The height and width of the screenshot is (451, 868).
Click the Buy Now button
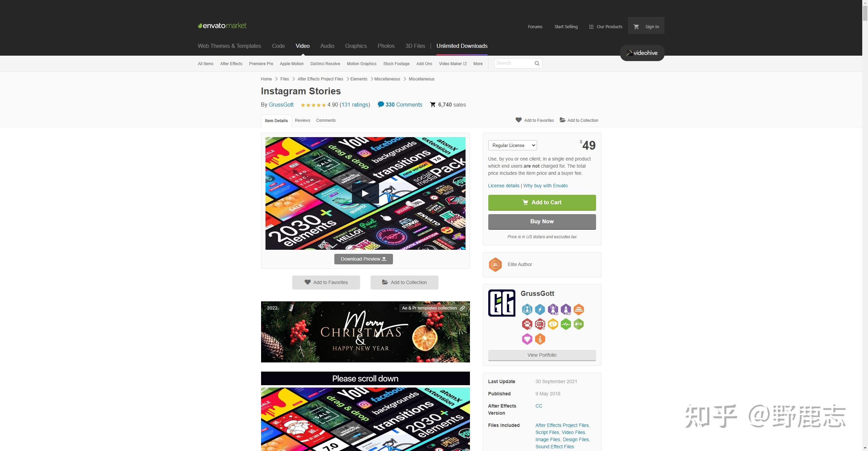[541, 221]
